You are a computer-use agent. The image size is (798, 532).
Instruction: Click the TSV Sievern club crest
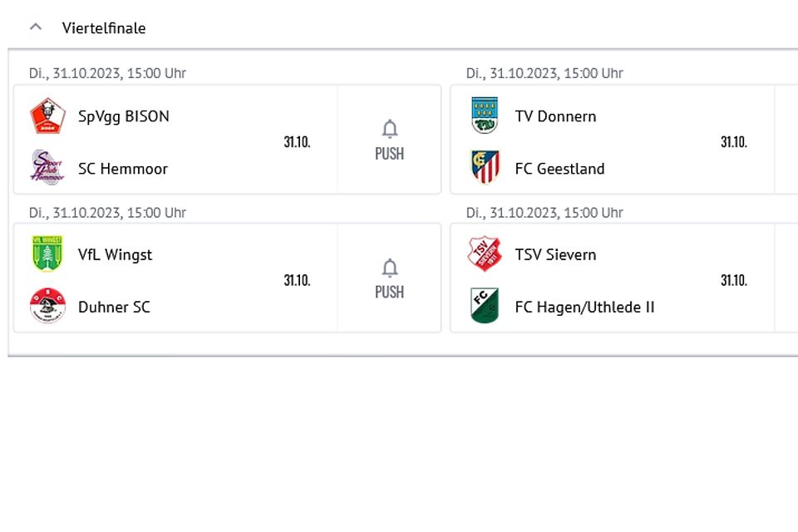[485, 254]
